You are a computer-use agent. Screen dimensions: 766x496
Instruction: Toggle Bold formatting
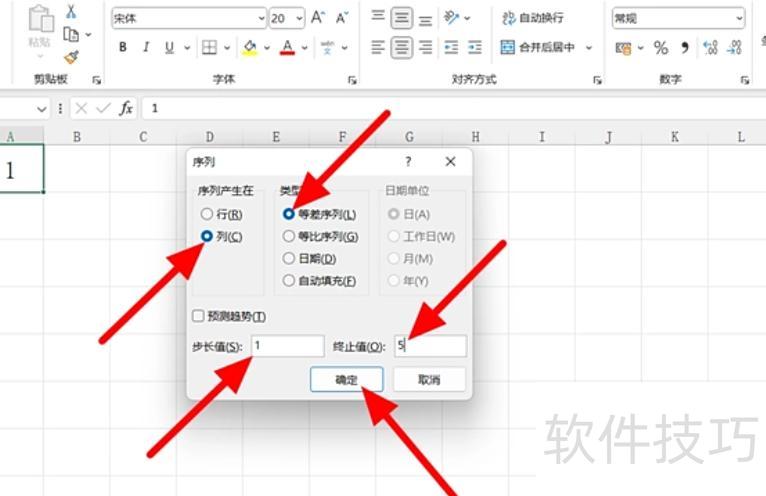click(x=123, y=47)
